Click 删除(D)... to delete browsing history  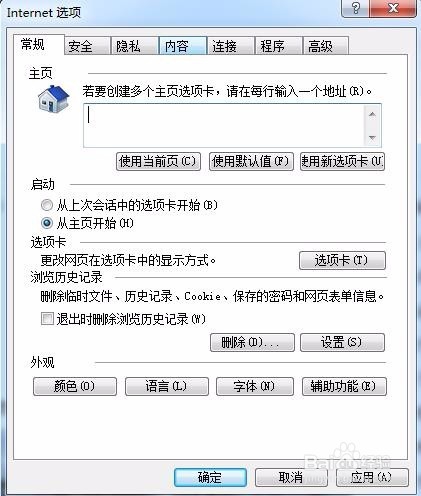click(x=252, y=342)
